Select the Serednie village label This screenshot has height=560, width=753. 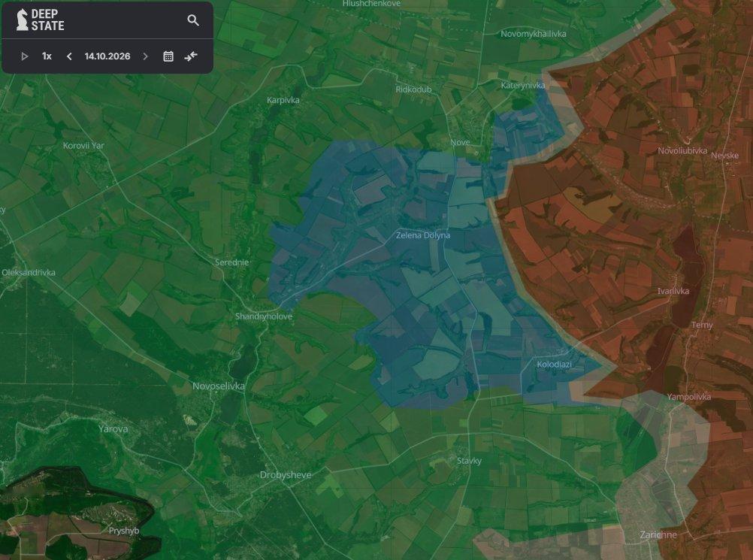232,262
